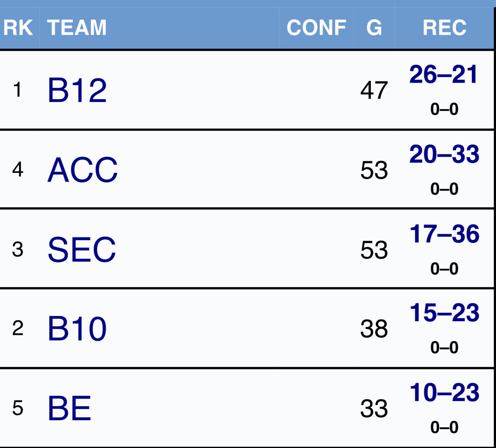Image resolution: width=496 pixels, height=448 pixels.
Task: Click the 26–21 record link
Action: tap(444, 75)
